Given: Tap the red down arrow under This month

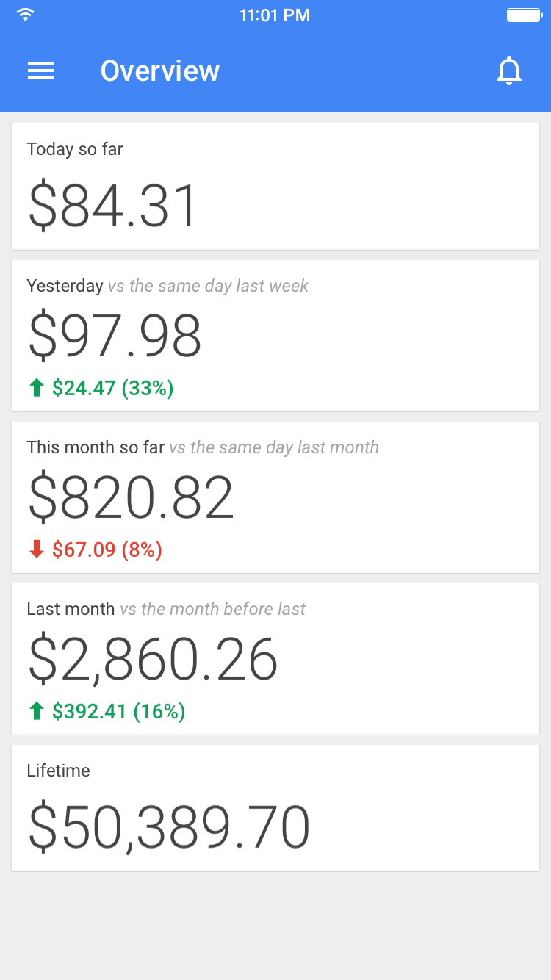Looking at the screenshot, I should [x=36, y=550].
